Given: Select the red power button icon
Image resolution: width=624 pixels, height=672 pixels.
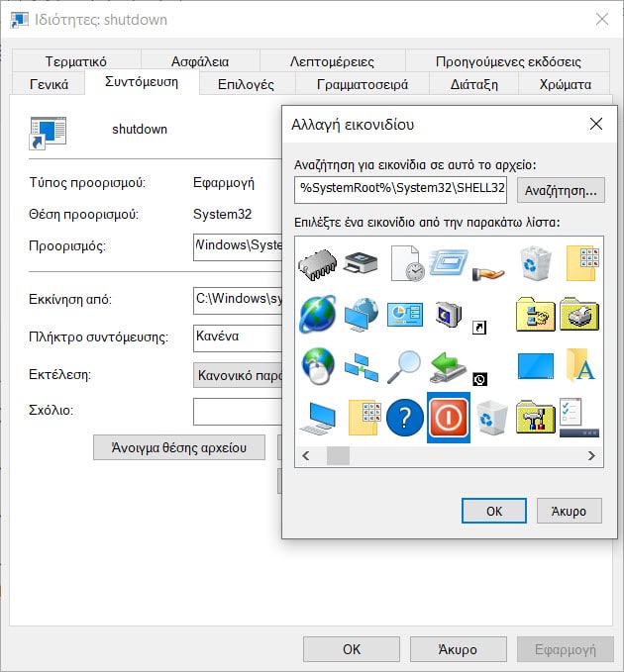Looking at the screenshot, I should click(x=448, y=417).
